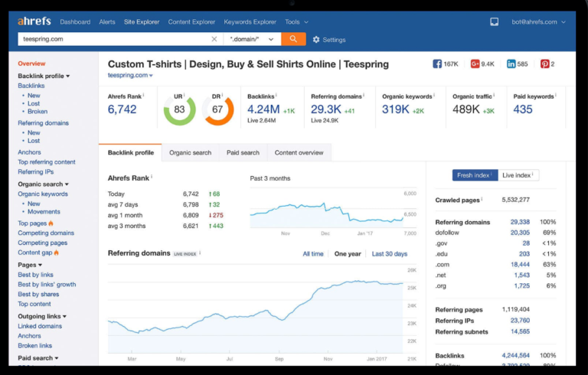Viewport: 588px width, 375px height.
Task: Show All time referring domains chart
Action: pyautogui.click(x=313, y=254)
